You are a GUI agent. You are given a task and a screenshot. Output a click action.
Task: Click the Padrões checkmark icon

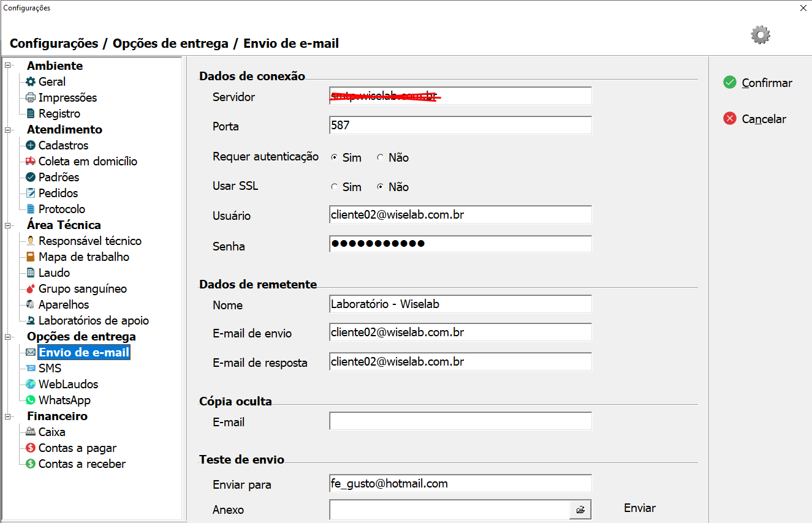coord(31,177)
